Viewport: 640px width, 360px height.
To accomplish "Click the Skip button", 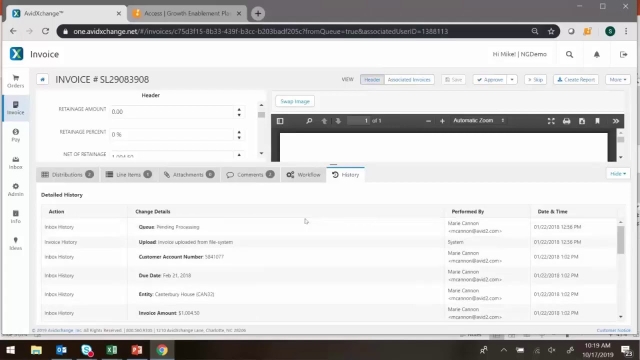I will [x=535, y=80].
